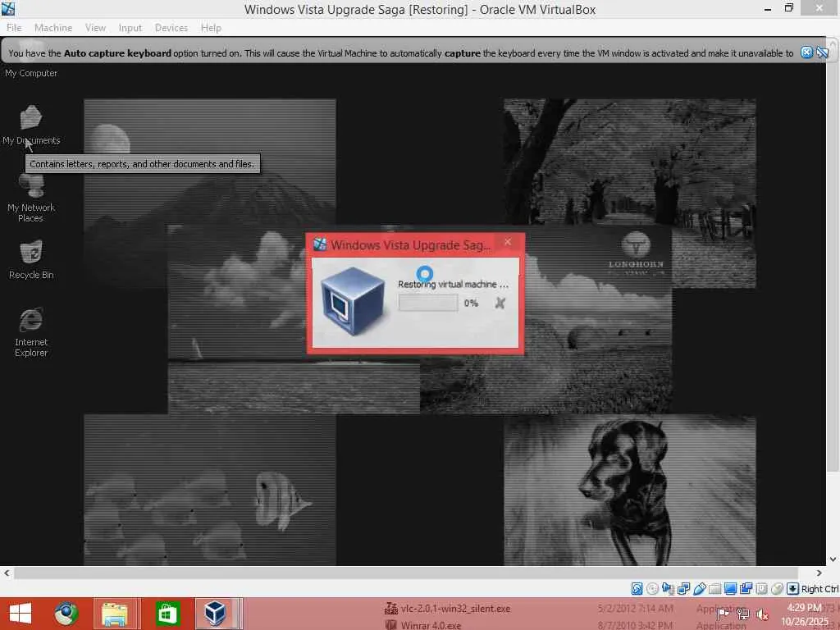Select the Internet Explorer desktop icon
Image resolution: width=840 pixels, height=630 pixels.
click(31, 332)
